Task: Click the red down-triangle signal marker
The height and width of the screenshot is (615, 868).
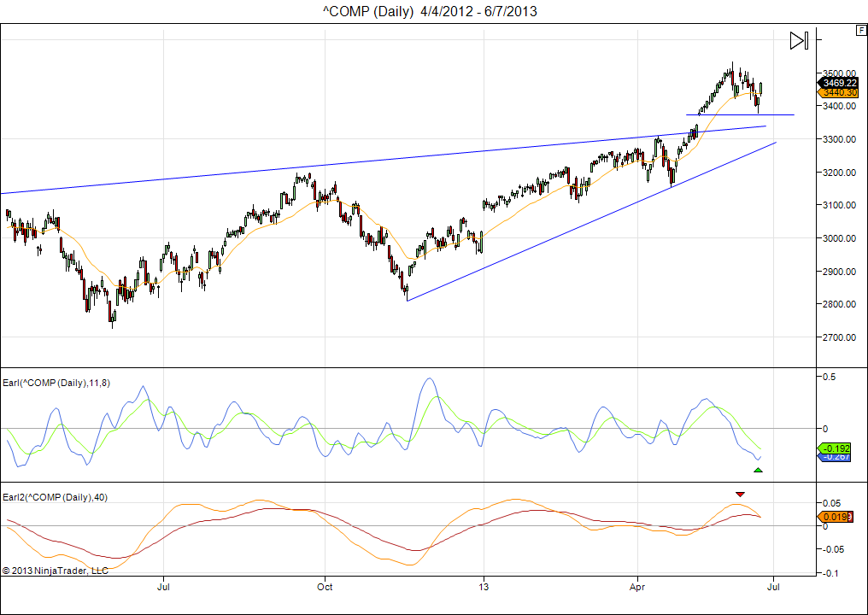Action: click(x=740, y=494)
